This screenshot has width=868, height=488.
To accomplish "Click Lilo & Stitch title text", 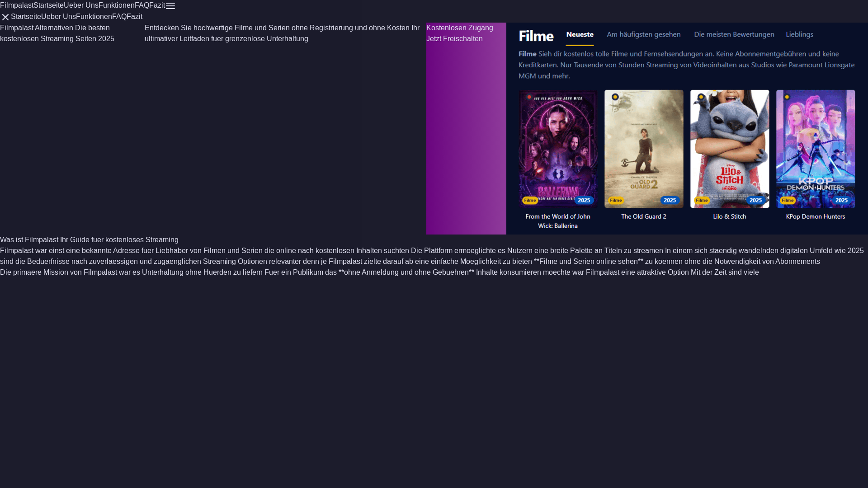I will 730,216.
